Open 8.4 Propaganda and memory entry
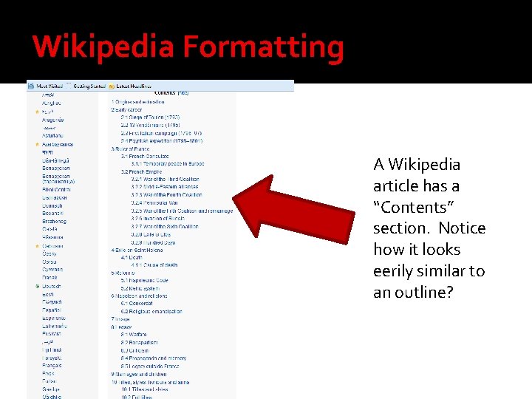Viewport: 532px width, 399px height. tap(154, 358)
